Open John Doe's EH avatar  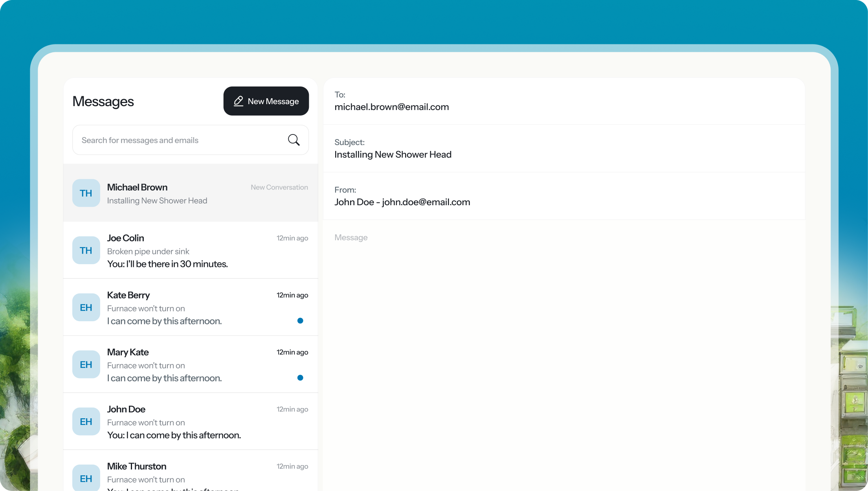[86, 421]
